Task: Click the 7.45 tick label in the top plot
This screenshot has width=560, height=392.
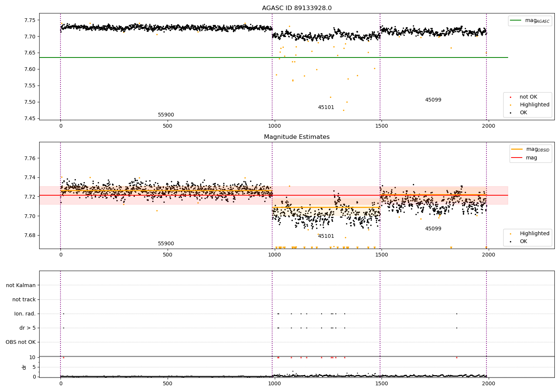Action: click(29, 119)
